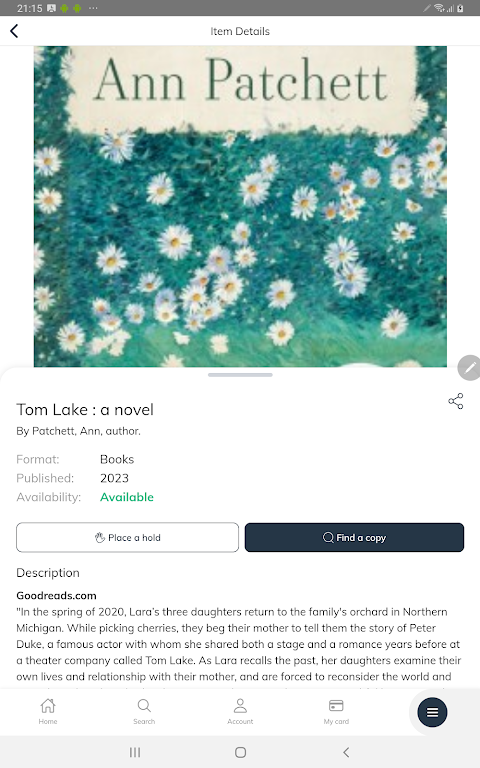Open the Search tab
The height and width of the screenshot is (768, 480).
tap(144, 712)
